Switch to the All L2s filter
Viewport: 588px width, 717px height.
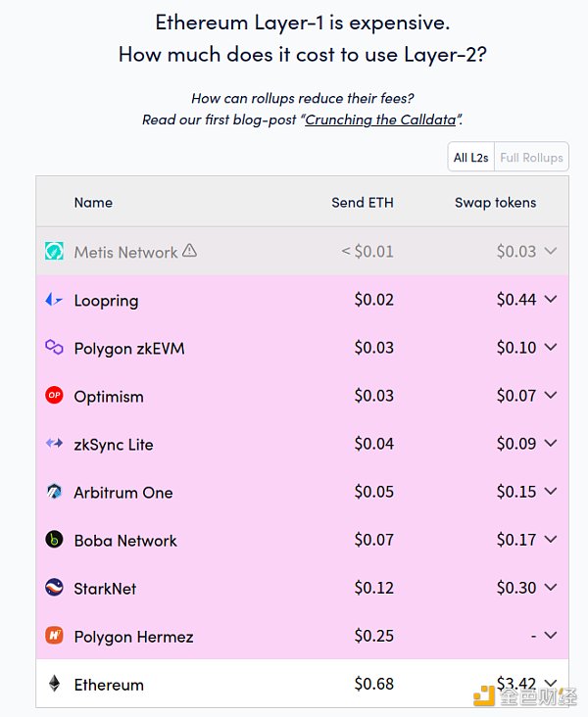coord(470,158)
